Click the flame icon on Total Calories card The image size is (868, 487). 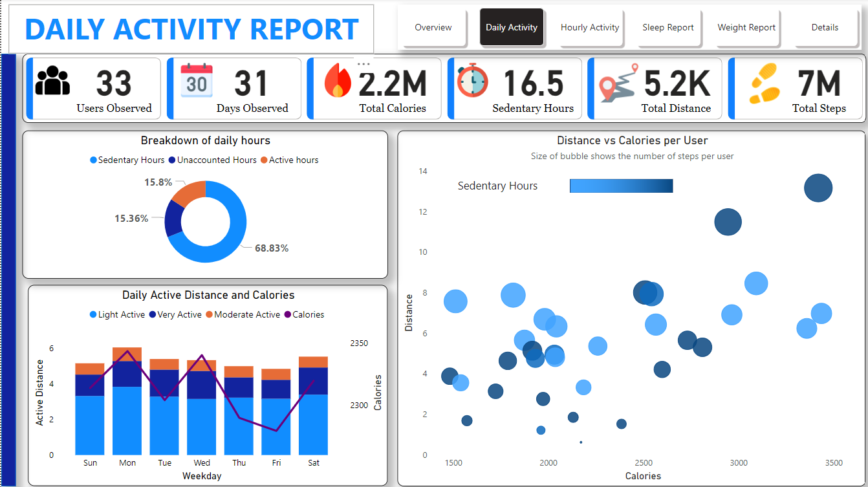click(338, 80)
